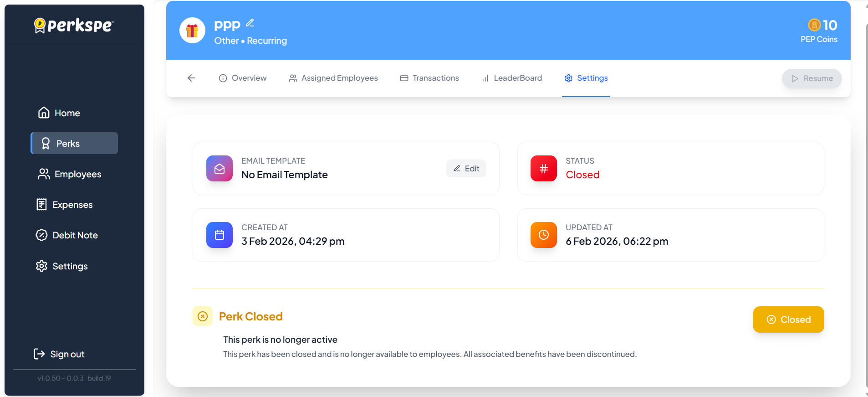Viewport: 868px width, 397px height.
Task: View the LeaderBoard tab
Action: click(x=512, y=78)
